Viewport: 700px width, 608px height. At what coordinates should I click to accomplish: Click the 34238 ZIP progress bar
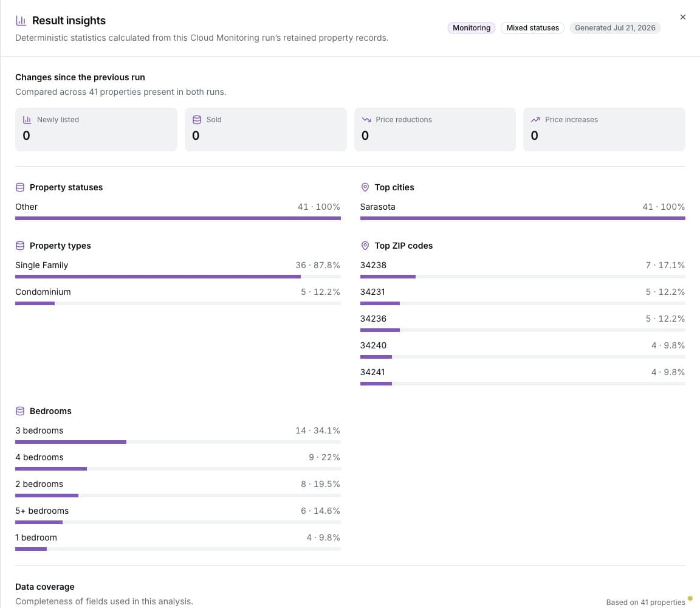pyautogui.click(x=523, y=277)
